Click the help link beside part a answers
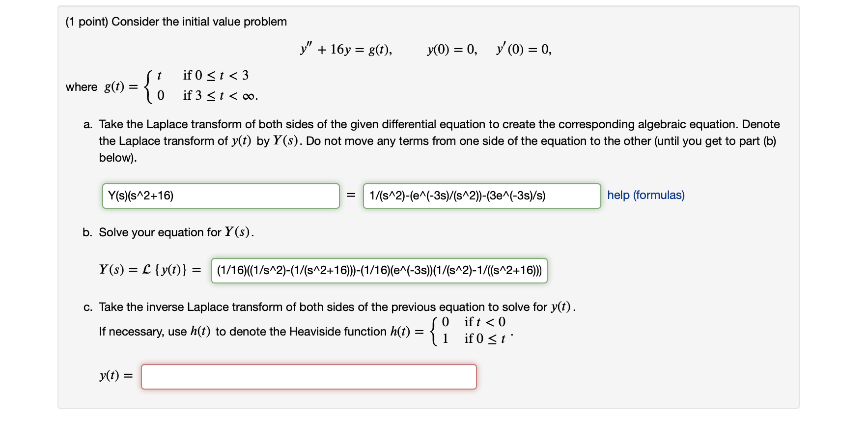 click(x=646, y=196)
